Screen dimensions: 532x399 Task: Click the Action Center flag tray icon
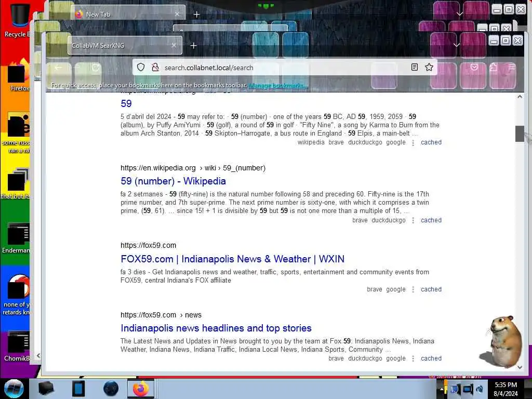pyautogui.click(x=455, y=389)
